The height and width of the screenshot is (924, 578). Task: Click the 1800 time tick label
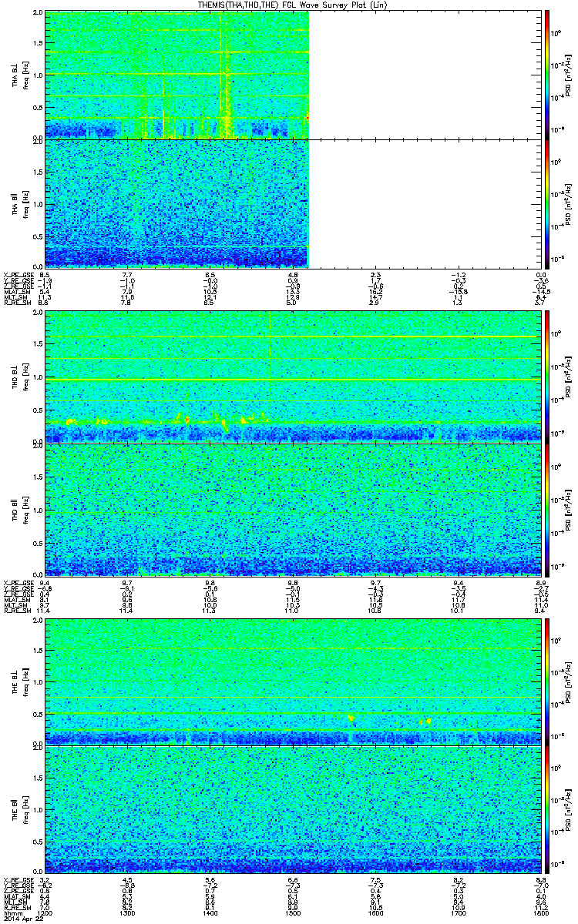click(x=541, y=912)
